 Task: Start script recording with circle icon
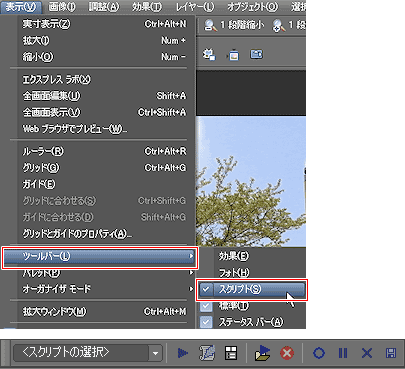(319, 353)
